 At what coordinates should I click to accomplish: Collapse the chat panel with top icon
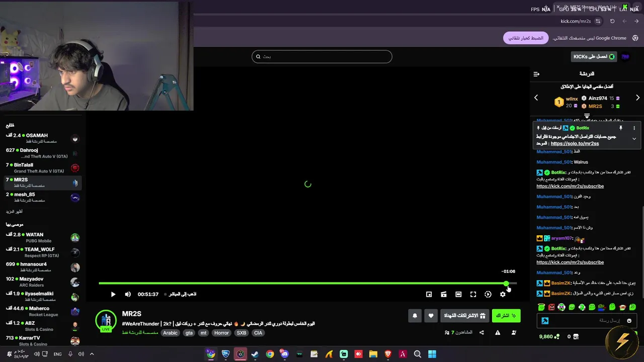tap(536, 74)
